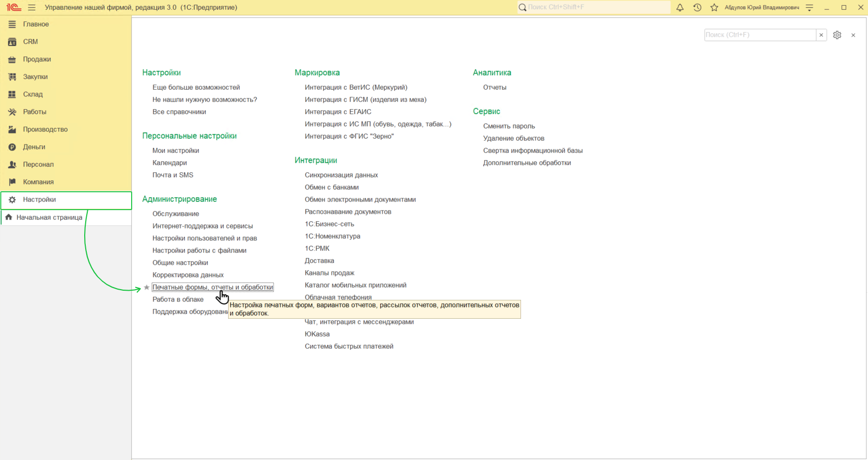Open Настройки работы с файлами
The image size is (868, 460).
pyautogui.click(x=200, y=250)
